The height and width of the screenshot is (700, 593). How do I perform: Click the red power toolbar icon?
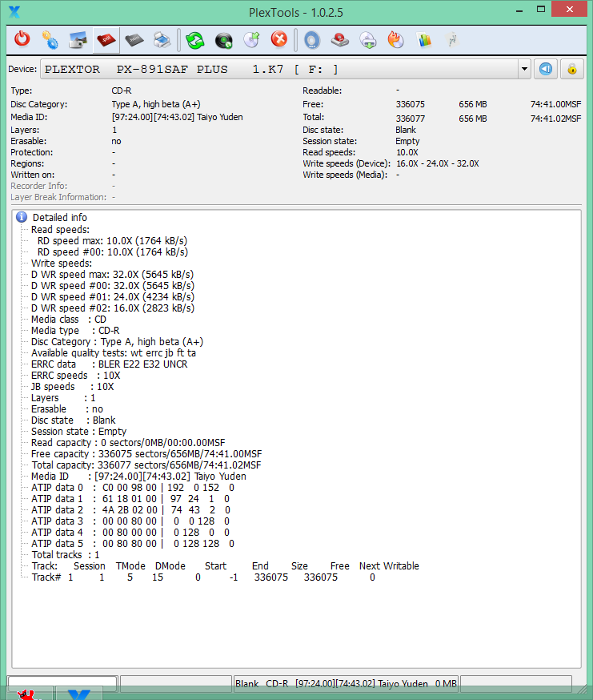pos(22,40)
